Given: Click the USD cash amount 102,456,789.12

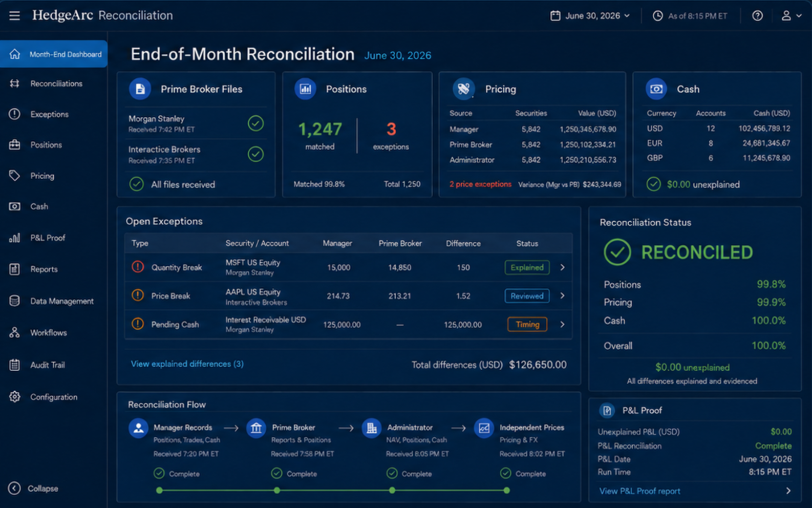Looking at the screenshot, I should click(x=764, y=129).
